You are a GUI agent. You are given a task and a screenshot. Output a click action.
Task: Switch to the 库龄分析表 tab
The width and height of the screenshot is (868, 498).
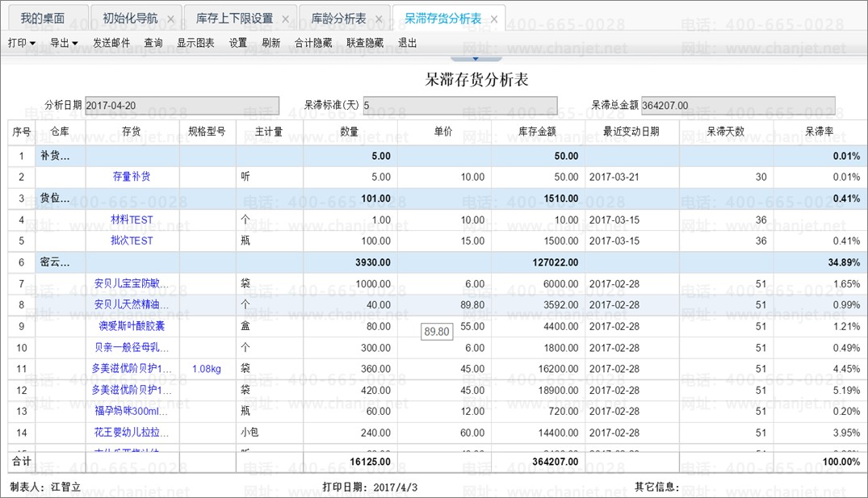click(x=338, y=18)
